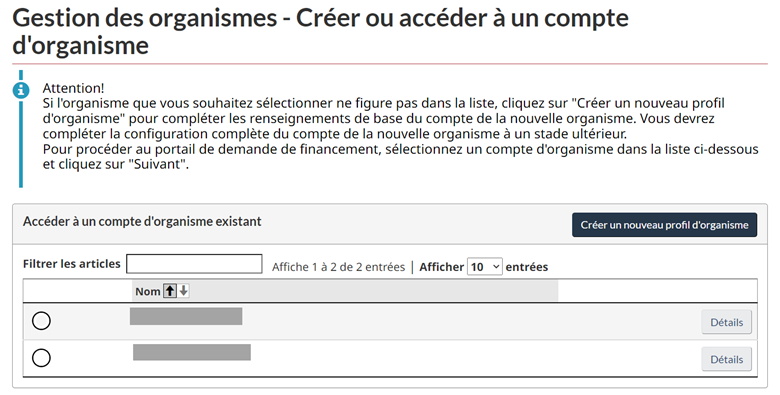This screenshot has width=780, height=395.
Task: Click the blue information icon beside Attention
Action: pos(21,90)
